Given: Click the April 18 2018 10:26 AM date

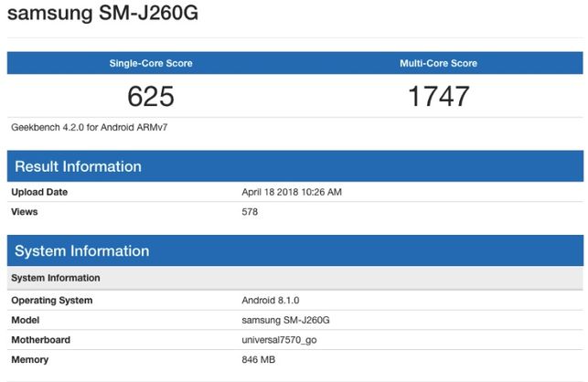Looking at the screenshot, I should click(291, 192).
